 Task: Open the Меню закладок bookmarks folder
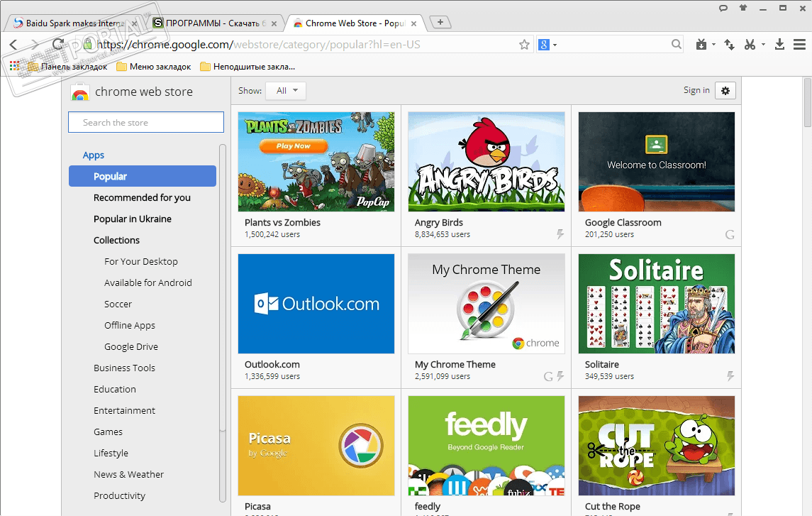154,66
